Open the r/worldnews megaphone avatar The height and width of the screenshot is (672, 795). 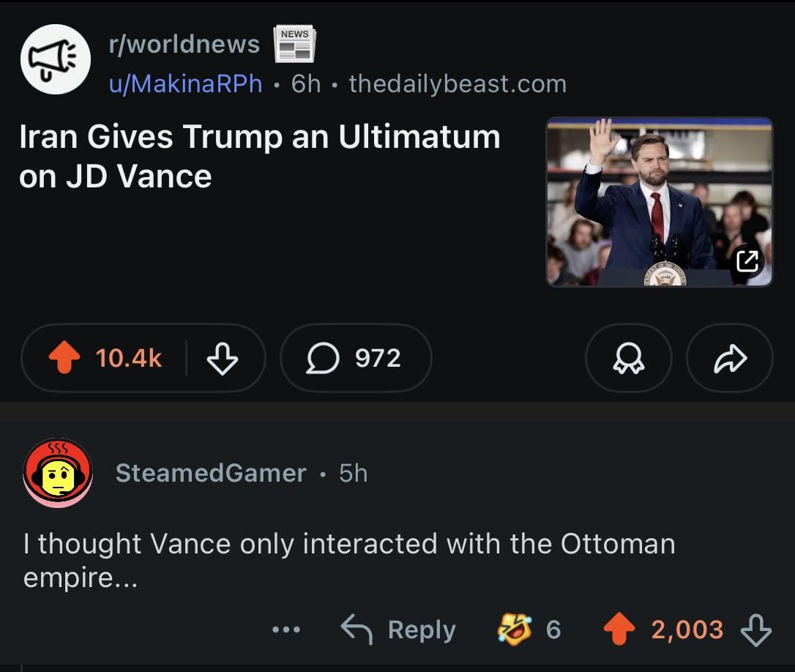point(55,59)
